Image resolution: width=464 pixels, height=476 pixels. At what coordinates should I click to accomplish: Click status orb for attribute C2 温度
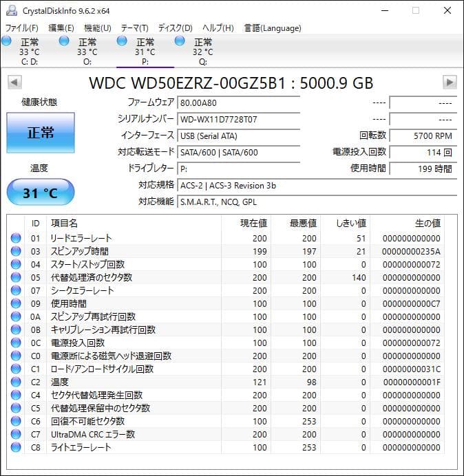point(16,382)
